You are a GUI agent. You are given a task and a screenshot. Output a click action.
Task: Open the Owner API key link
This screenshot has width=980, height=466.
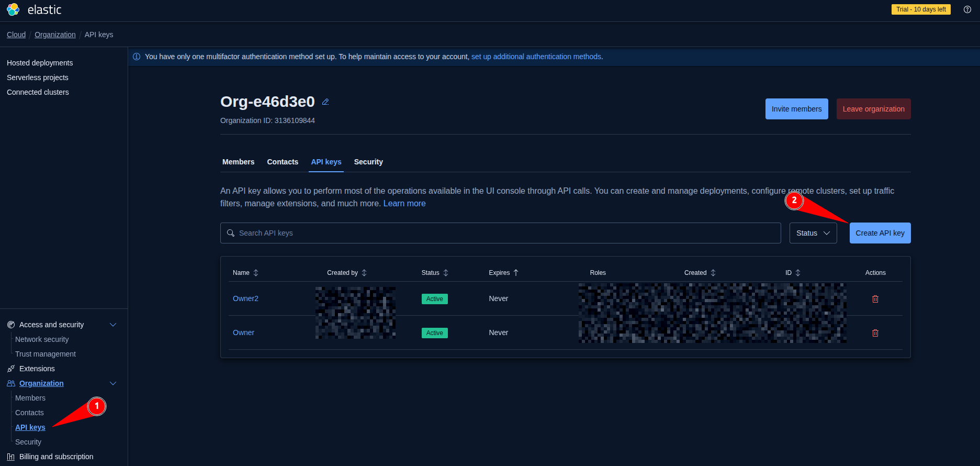pos(243,332)
